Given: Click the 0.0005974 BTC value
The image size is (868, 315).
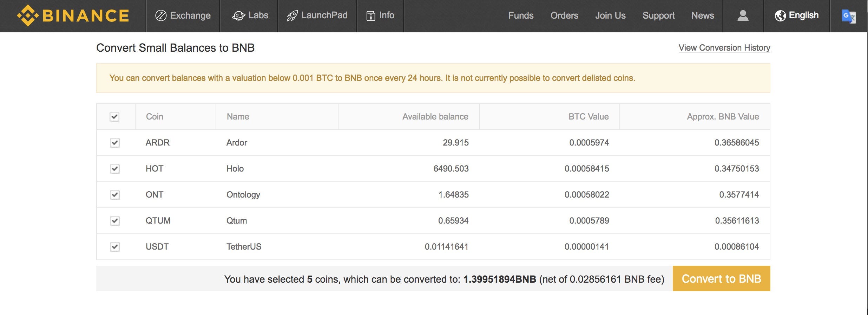Looking at the screenshot, I should tap(589, 143).
